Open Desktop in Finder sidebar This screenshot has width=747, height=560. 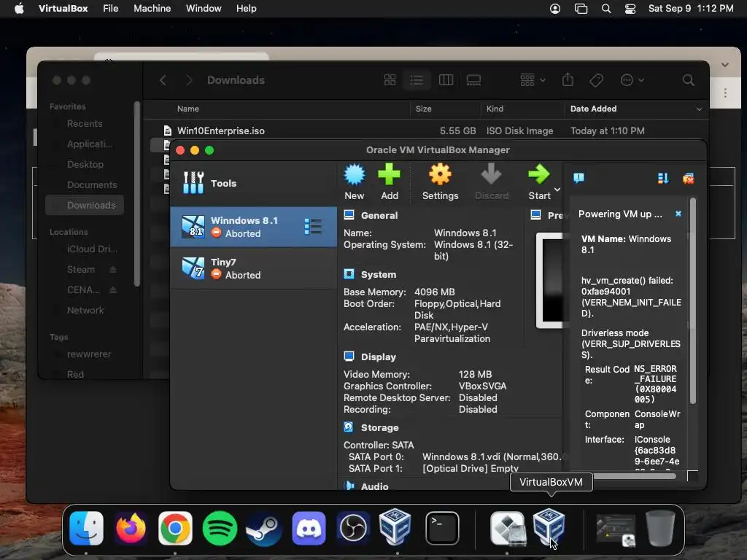(x=85, y=164)
